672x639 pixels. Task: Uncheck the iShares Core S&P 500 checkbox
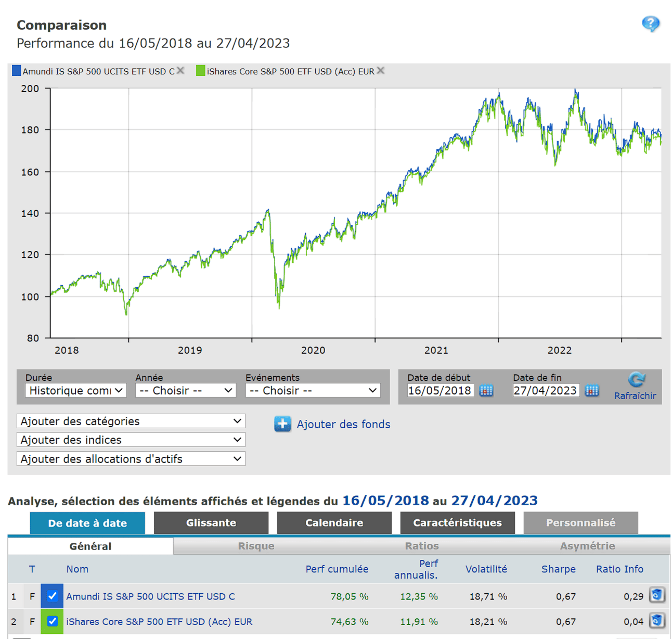51,621
